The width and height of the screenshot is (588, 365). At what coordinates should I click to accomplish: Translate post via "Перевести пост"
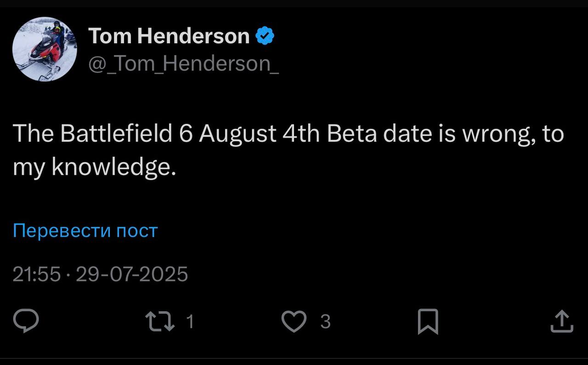tap(85, 230)
